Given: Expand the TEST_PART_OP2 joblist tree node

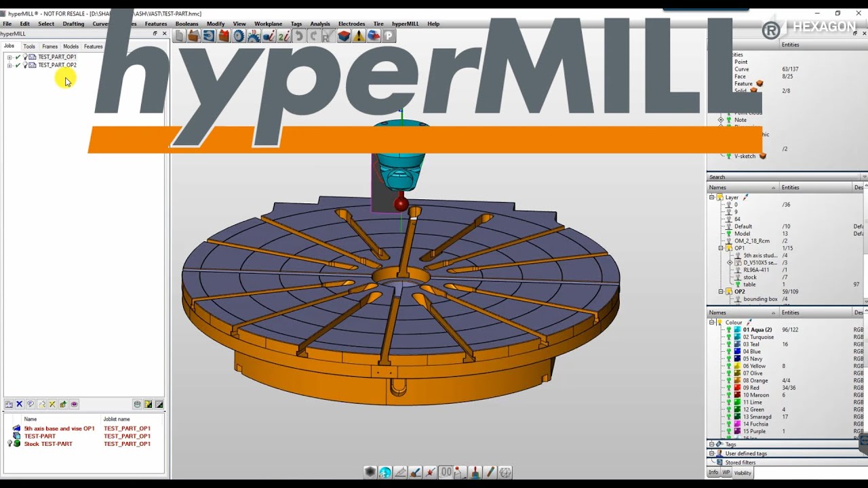Looking at the screenshot, I should (9, 65).
